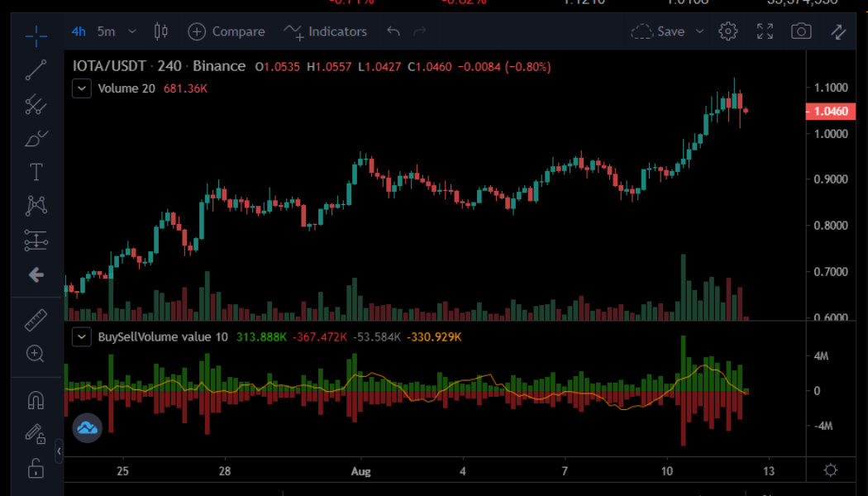The image size is (868, 496).
Task: Lock all drawings on the chart
Action: 36,469
